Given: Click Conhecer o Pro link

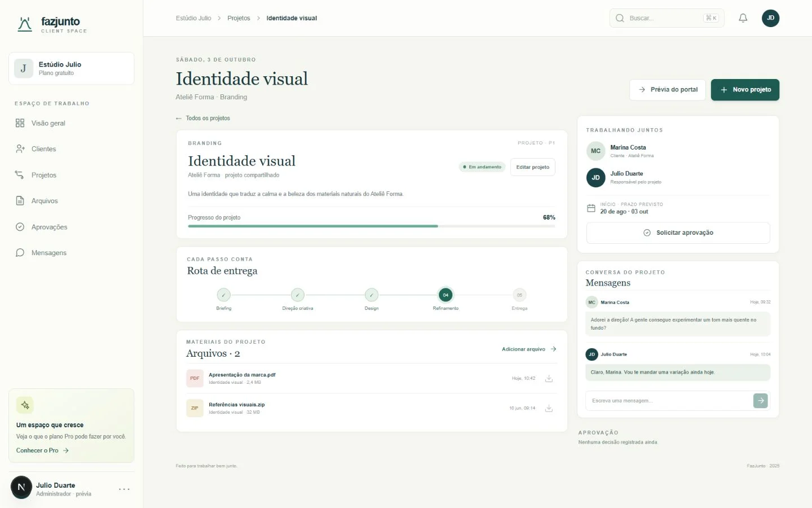Looking at the screenshot, I should click(x=42, y=450).
